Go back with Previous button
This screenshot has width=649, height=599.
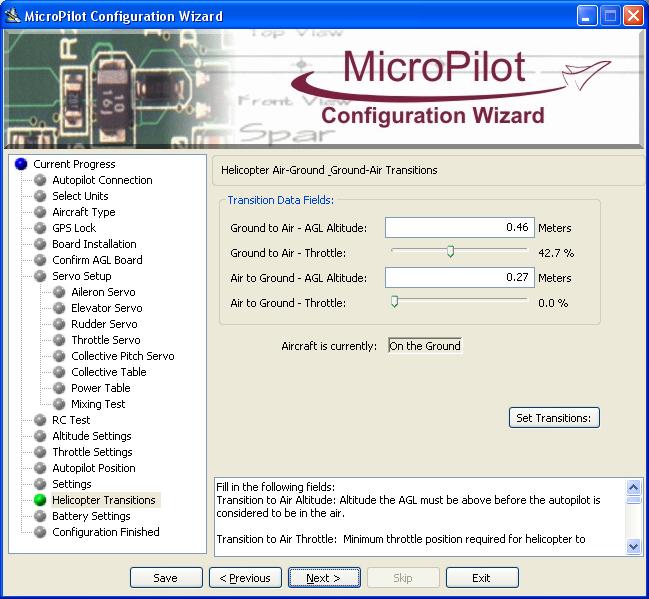click(x=245, y=578)
